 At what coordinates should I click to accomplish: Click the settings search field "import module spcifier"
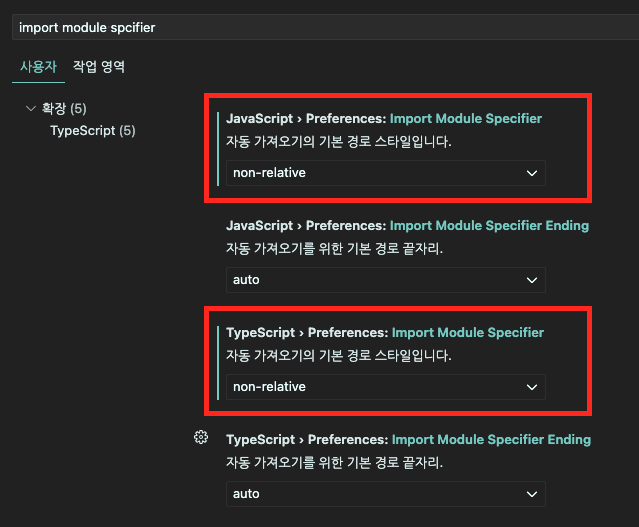(326, 28)
